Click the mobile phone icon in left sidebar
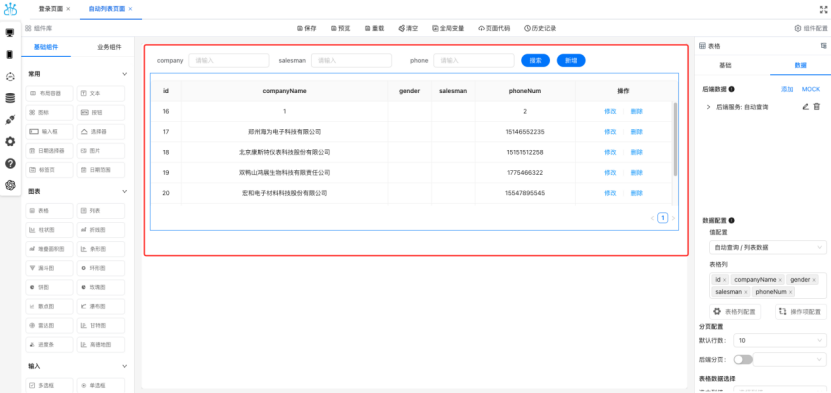The width and height of the screenshot is (831, 393). pos(10,55)
